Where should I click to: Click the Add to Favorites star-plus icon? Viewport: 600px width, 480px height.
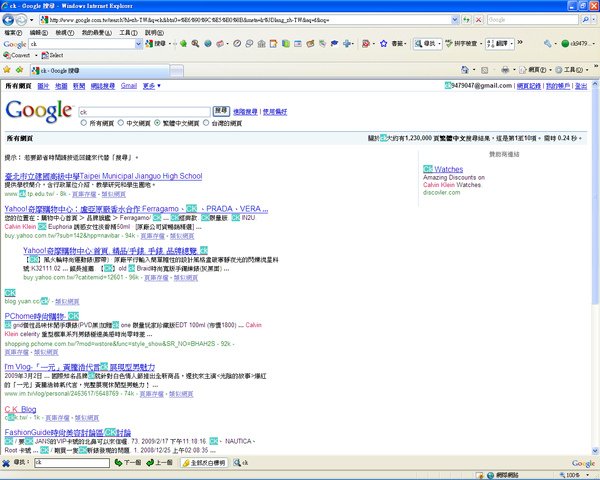(20, 70)
